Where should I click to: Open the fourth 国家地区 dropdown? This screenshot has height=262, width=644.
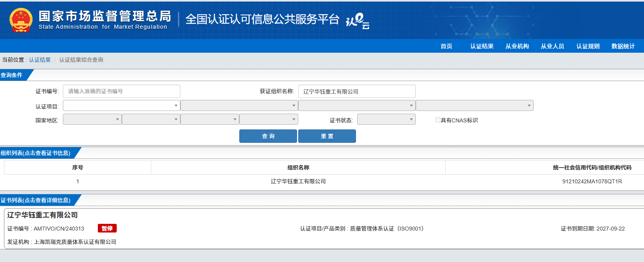click(269, 119)
